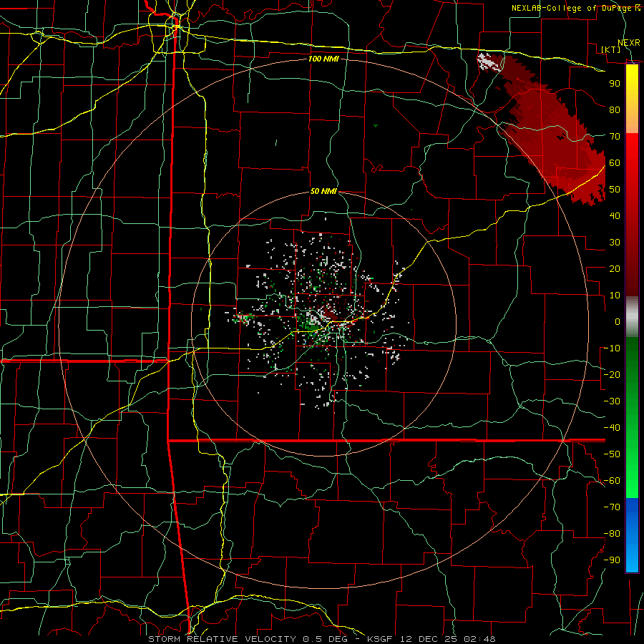The width and height of the screenshot is (644, 644).
Task: Click the positive 80 scale value
Action: pos(615,109)
